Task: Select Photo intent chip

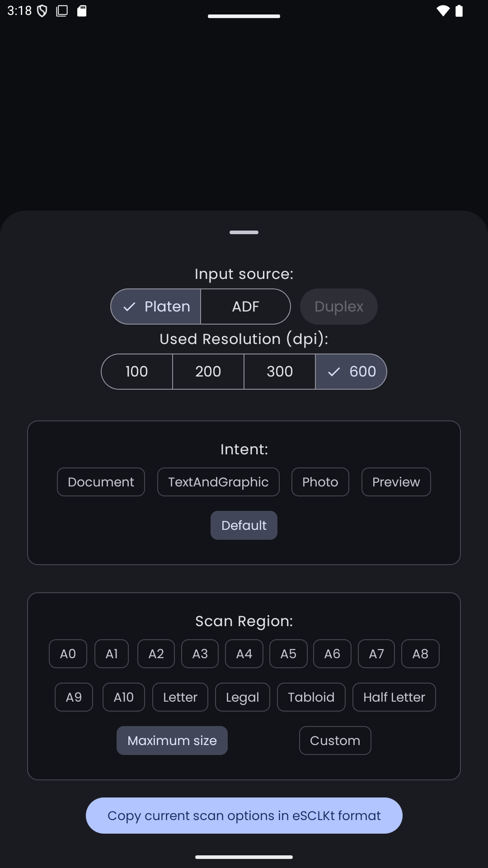Action: pyautogui.click(x=320, y=482)
